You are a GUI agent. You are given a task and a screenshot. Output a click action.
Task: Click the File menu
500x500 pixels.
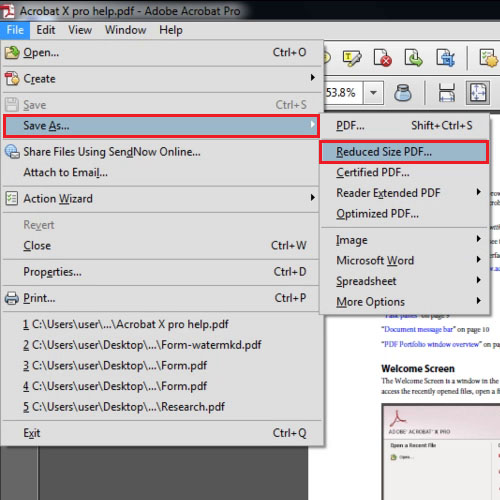[15, 30]
